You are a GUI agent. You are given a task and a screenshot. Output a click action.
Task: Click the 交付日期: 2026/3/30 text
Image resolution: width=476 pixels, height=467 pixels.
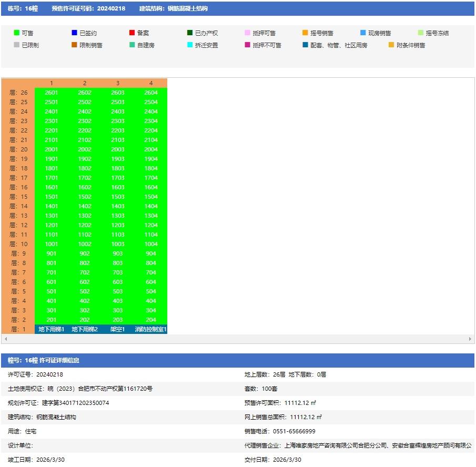pos(273,460)
